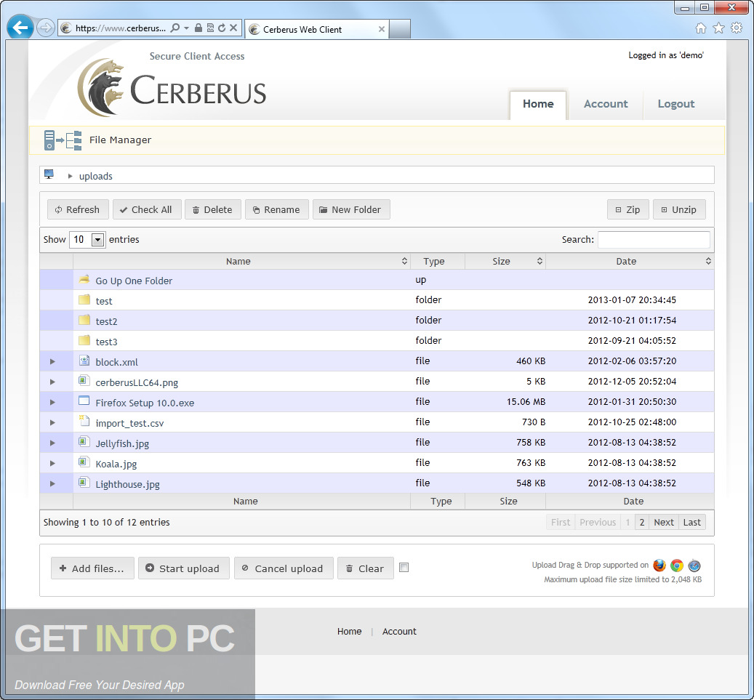Click the Check All button
This screenshot has width=754, height=700.
tap(147, 209)
